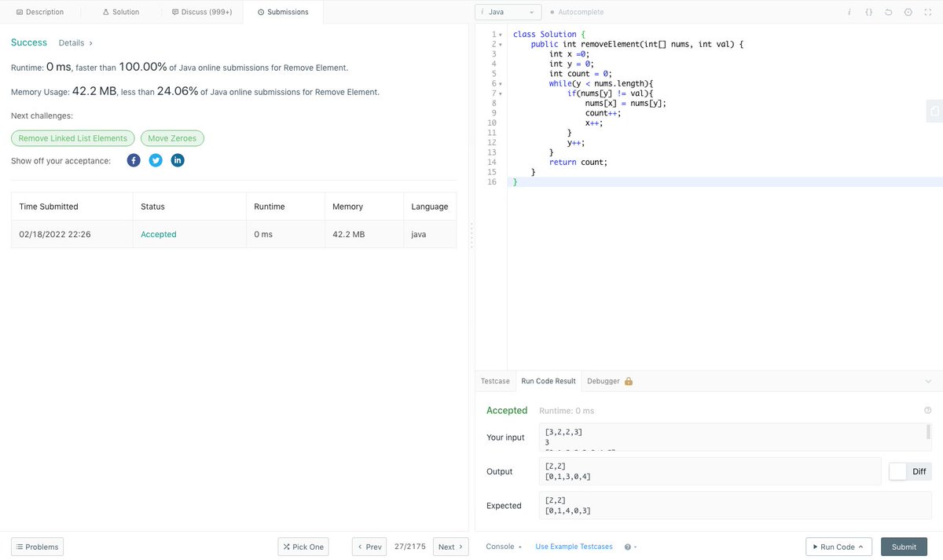Viewport: 943px width, 560px height.
Task: Open the Accepted submission status link
Action: pos(158,234)
